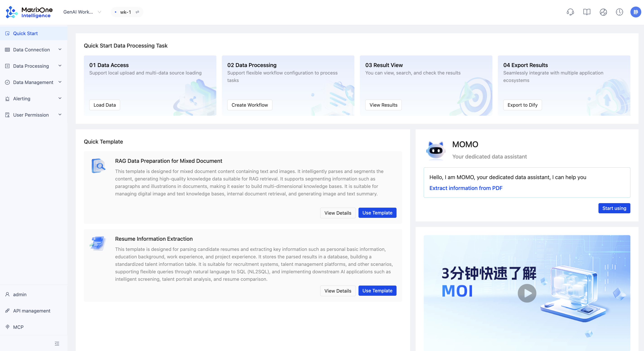
Task: Click the Create Workflow button
Action: click(x=249, y=105)
